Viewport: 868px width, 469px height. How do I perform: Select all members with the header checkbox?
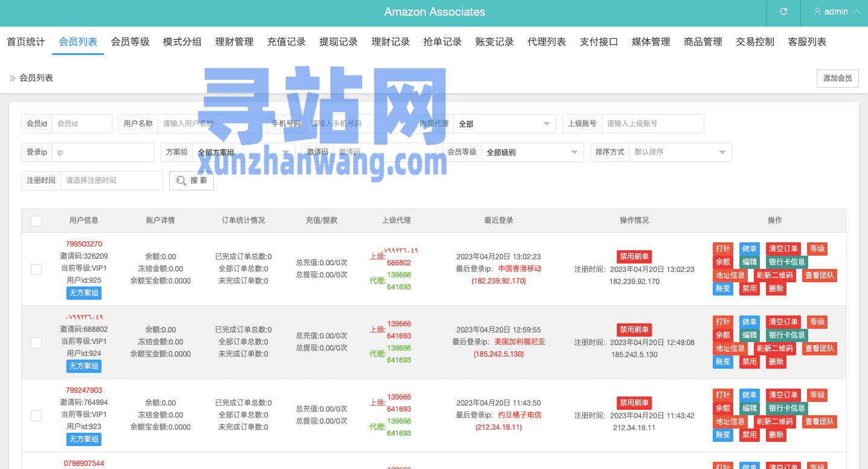pos(36,221)
